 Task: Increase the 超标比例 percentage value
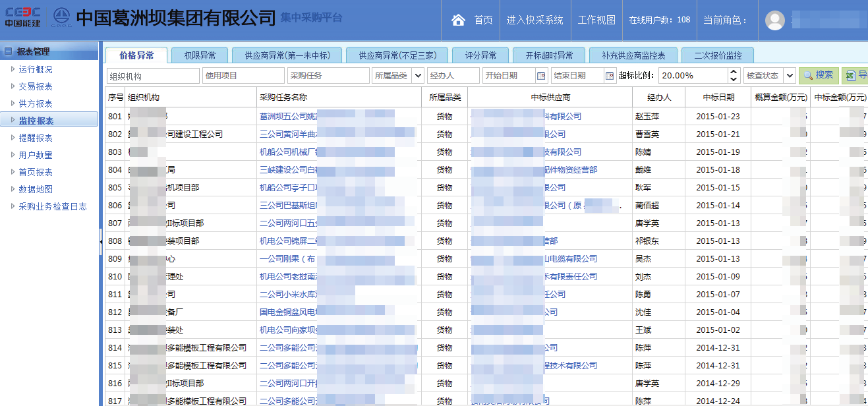[x=734, y=72]
